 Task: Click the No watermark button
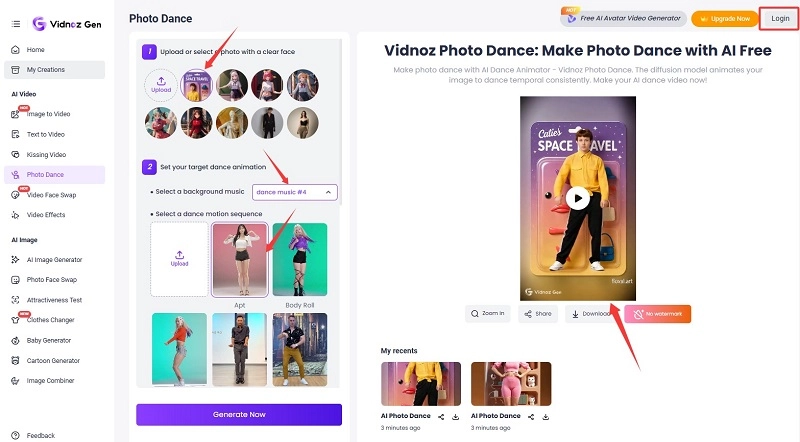pos(658,313)
